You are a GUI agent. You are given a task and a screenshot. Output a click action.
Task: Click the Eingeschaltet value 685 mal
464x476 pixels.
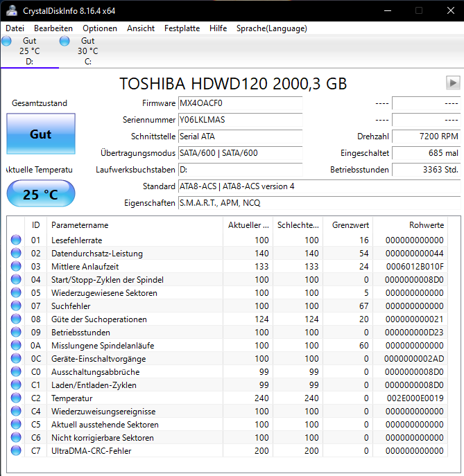click(x=427, y=152)
